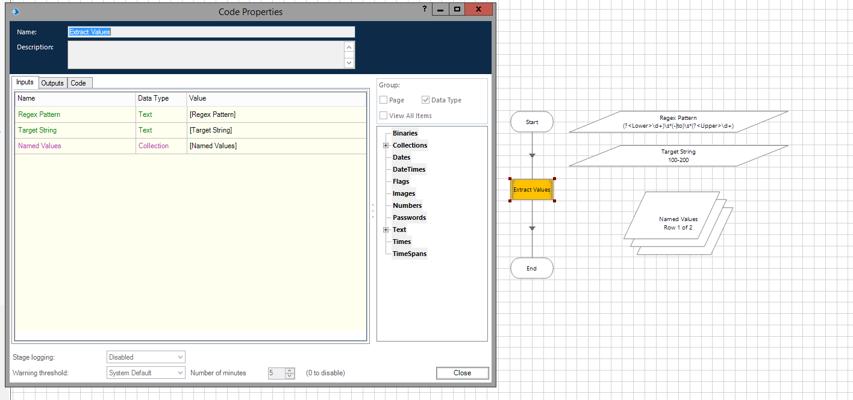Image resolution: width=853 pixels, height=400 pixels.
Task: Click the Start stage on canvas
Action: coord(531,122)
